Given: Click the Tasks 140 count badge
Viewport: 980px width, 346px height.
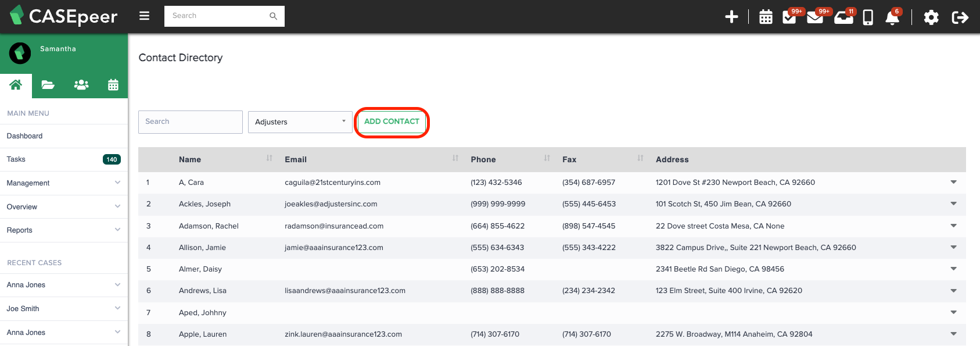Looking at the screenshot, I should pyautogui.click(x=112, y=159).
